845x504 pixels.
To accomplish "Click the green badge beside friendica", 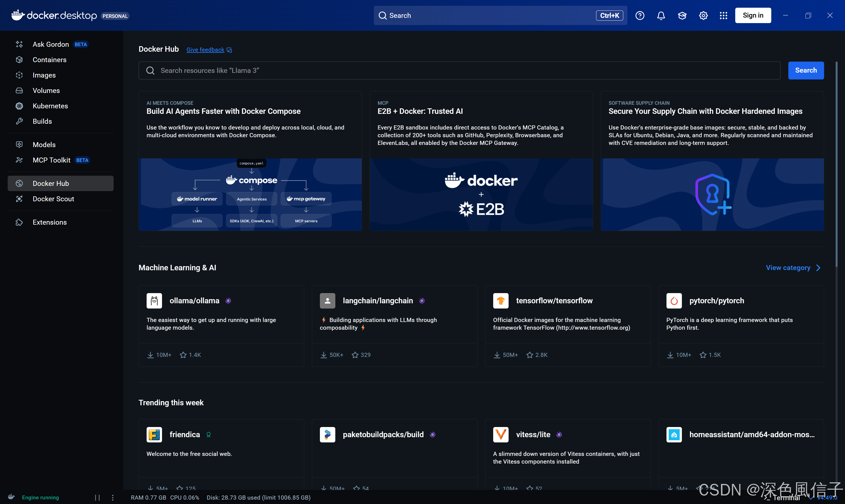I will (208, 435).
